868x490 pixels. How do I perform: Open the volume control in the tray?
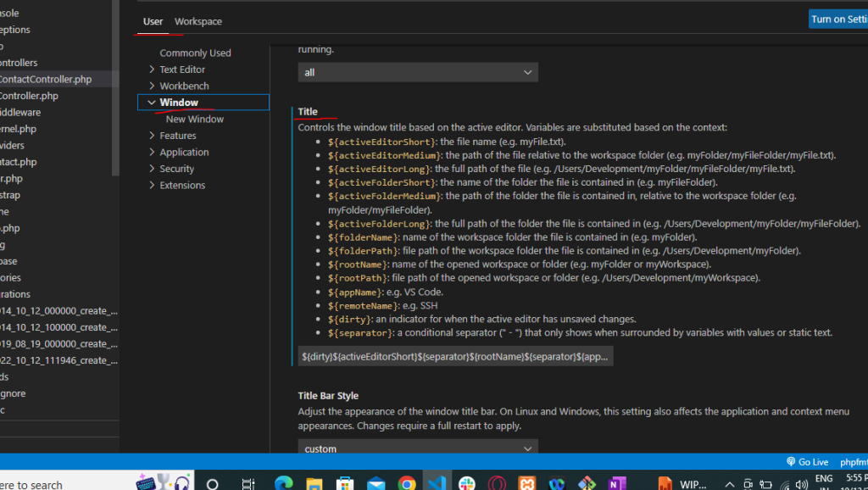(801, 485)
